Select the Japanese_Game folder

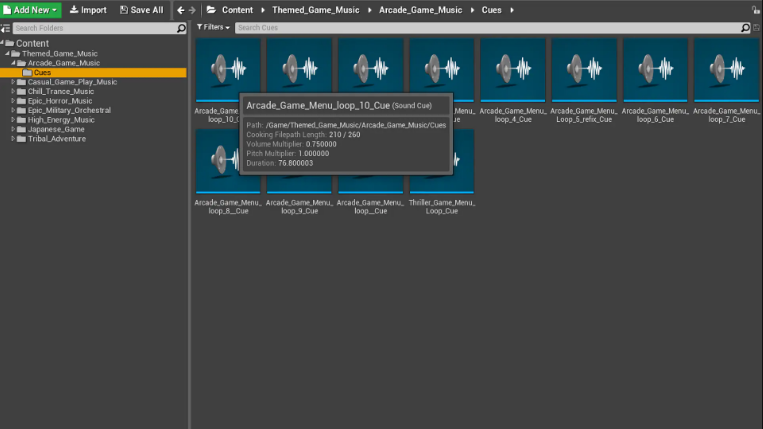pos(56,129)
